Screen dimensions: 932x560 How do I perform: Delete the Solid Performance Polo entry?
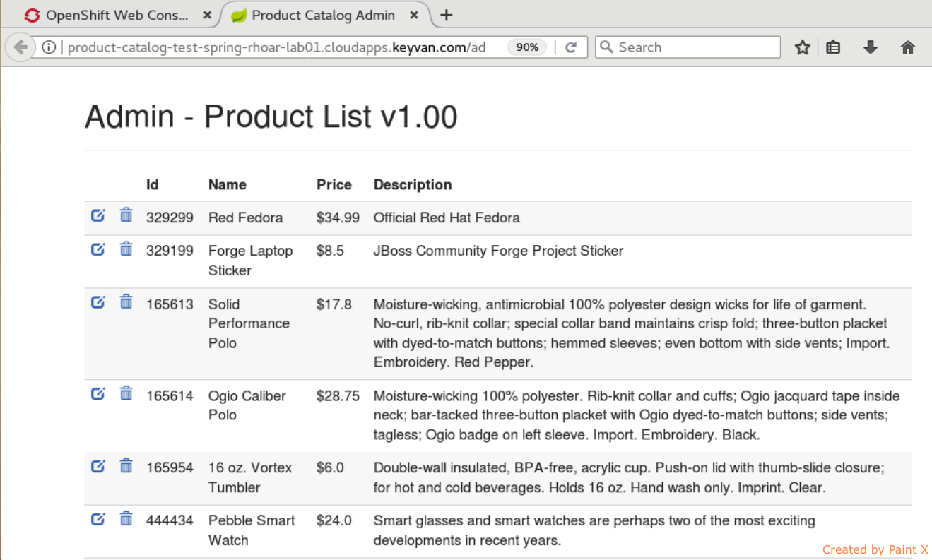tap(126, 302)
